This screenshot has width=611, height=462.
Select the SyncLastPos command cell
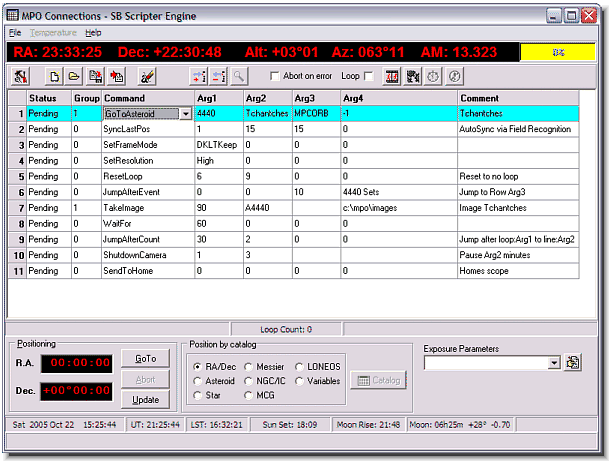pos(148,129)
